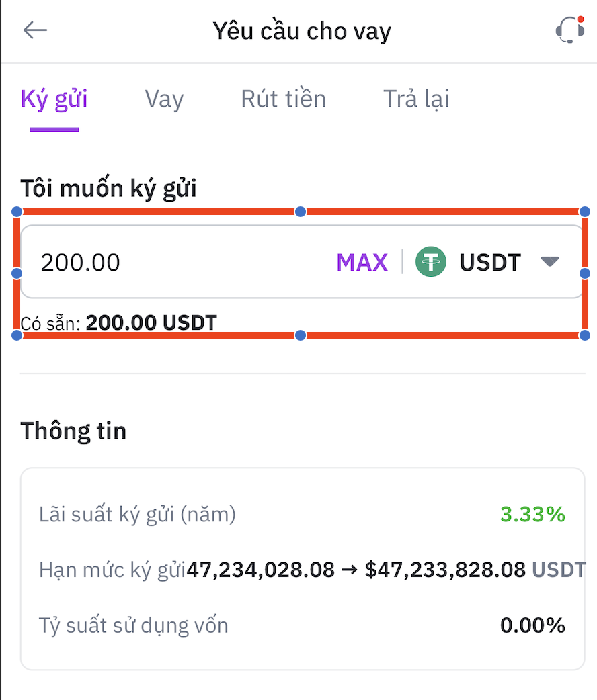Switch to the Ký gửi tab

coord(54,99)
